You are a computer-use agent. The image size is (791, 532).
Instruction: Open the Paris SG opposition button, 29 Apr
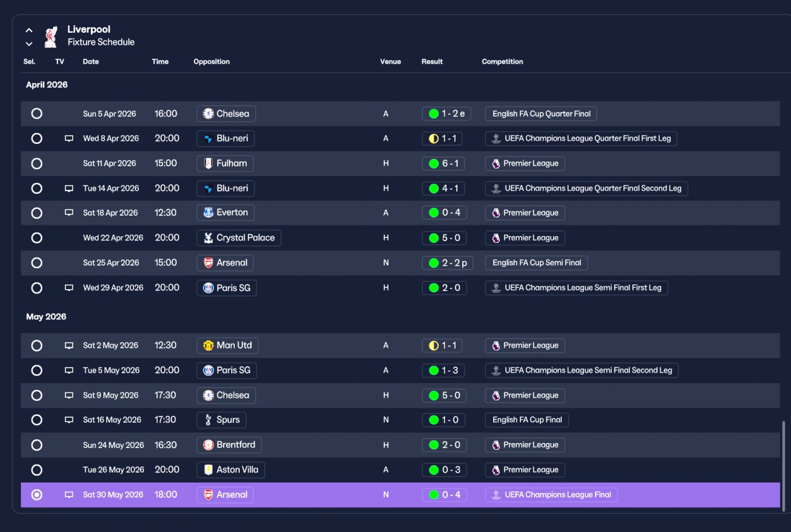click(x=227, y=288)
